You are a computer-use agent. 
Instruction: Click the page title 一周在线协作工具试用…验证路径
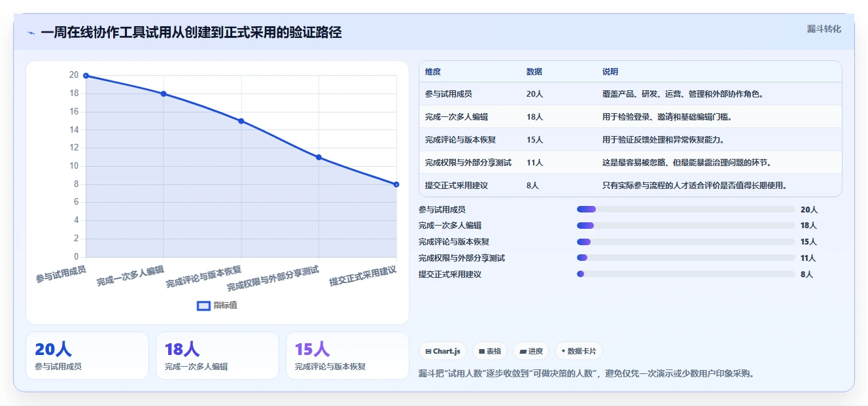[x=191, y=33]
